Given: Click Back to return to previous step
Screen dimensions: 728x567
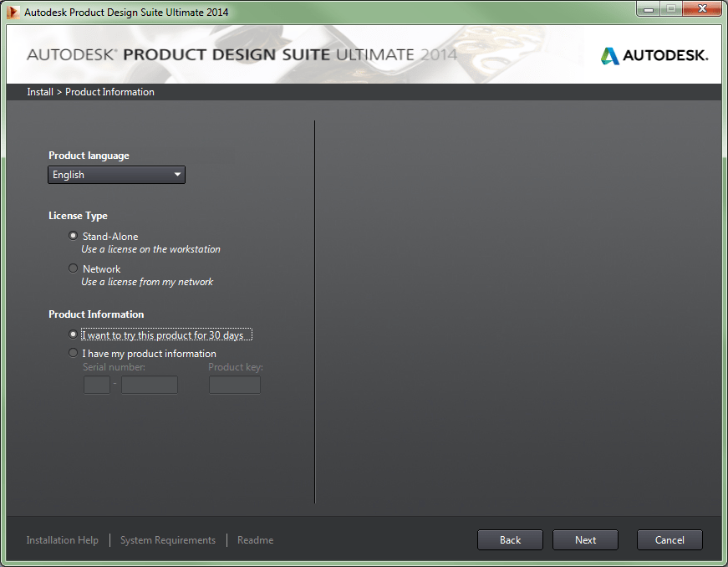Looking at the screenshot, I should point(510,539).
